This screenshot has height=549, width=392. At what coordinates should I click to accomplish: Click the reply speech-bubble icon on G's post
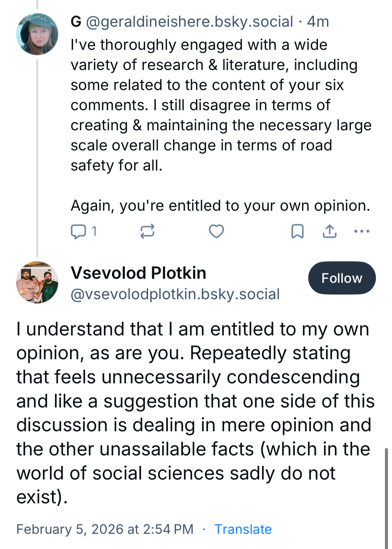[x=78, y=232]
